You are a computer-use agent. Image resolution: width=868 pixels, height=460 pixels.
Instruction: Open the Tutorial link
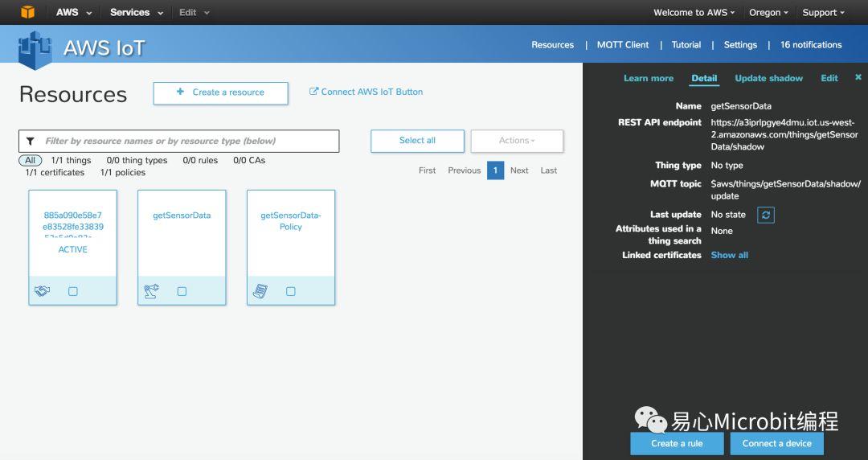click(686, 45)
